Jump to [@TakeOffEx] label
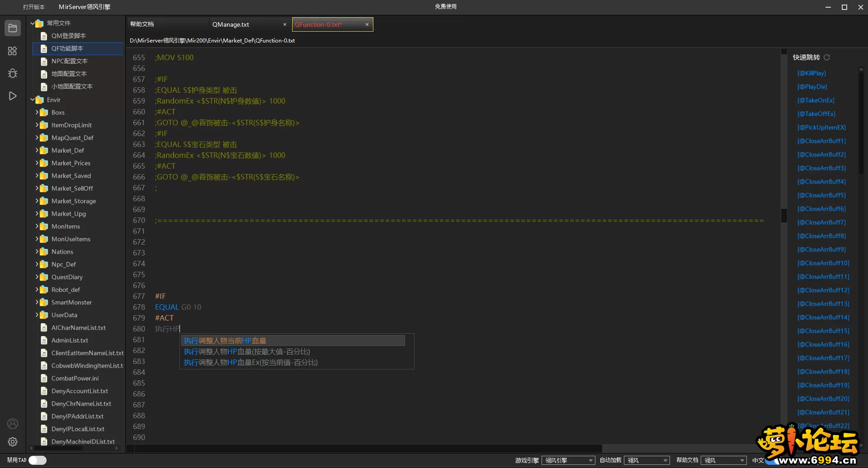Viewport: 868px width, 468px height. pyautogui.click(x=816, y=114)
